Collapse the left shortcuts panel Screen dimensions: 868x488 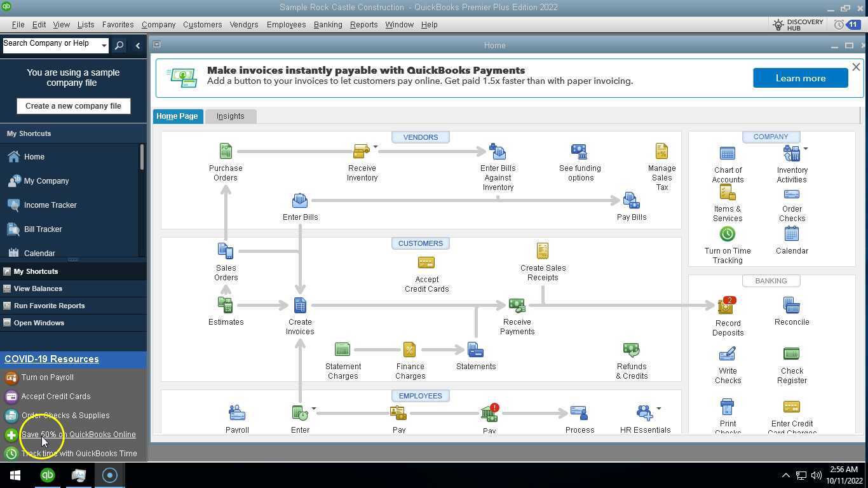point(138,46)
